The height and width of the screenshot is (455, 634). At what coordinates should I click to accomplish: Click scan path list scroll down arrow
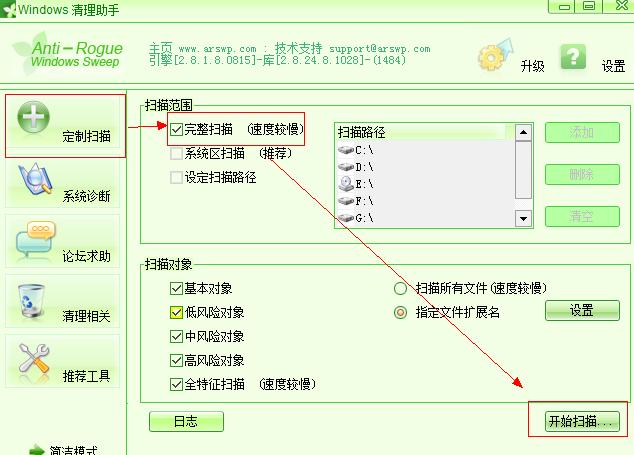523,218
